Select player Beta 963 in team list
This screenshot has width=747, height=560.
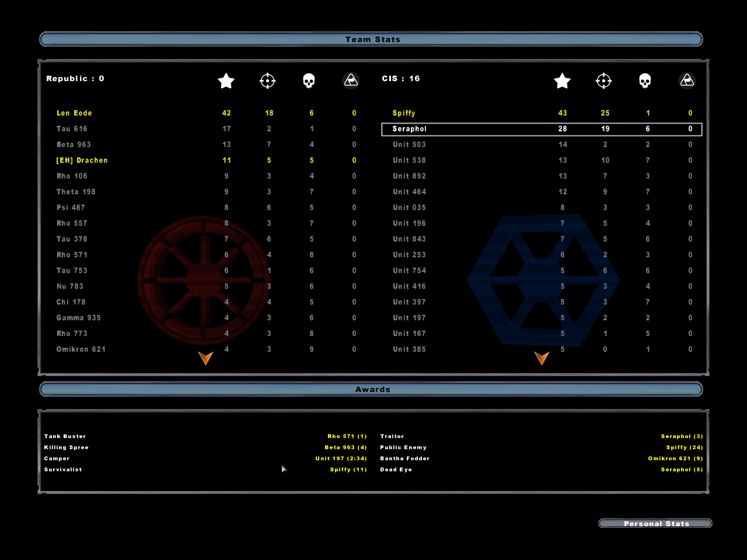point(74,145)
